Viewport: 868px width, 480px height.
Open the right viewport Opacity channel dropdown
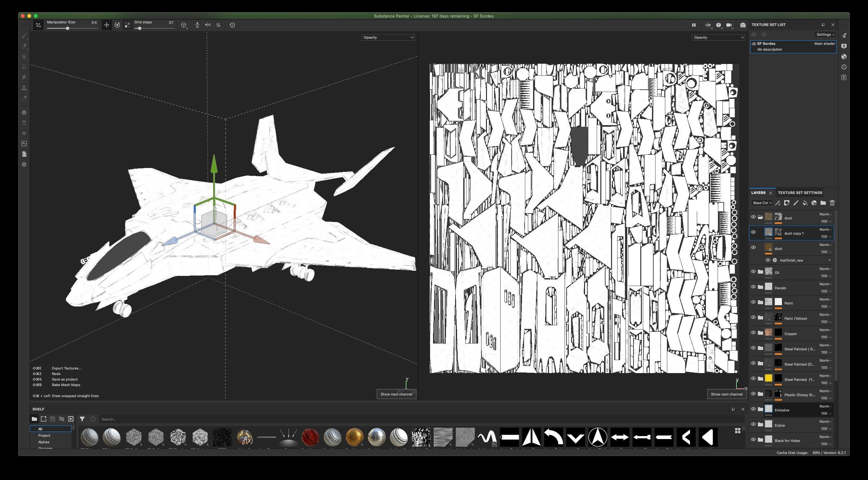718,37
